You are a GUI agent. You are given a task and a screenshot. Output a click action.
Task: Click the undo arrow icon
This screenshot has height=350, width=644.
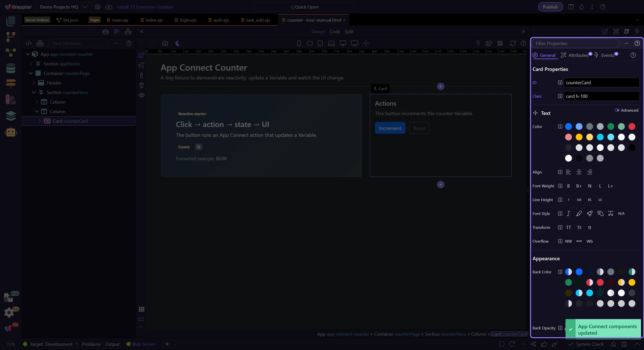pyautogui.click(x=142, y=43)
